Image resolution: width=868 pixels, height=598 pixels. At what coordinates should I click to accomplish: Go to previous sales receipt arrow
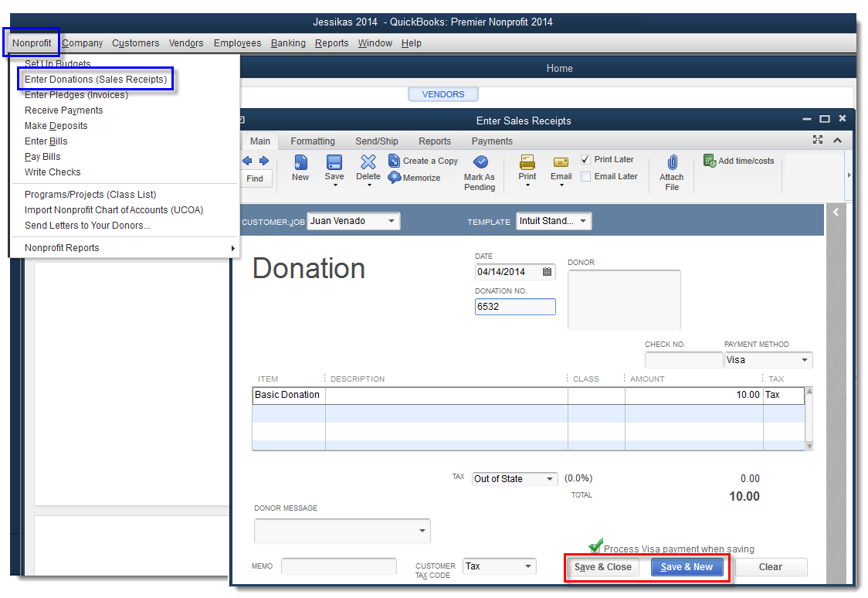point(247,161)
